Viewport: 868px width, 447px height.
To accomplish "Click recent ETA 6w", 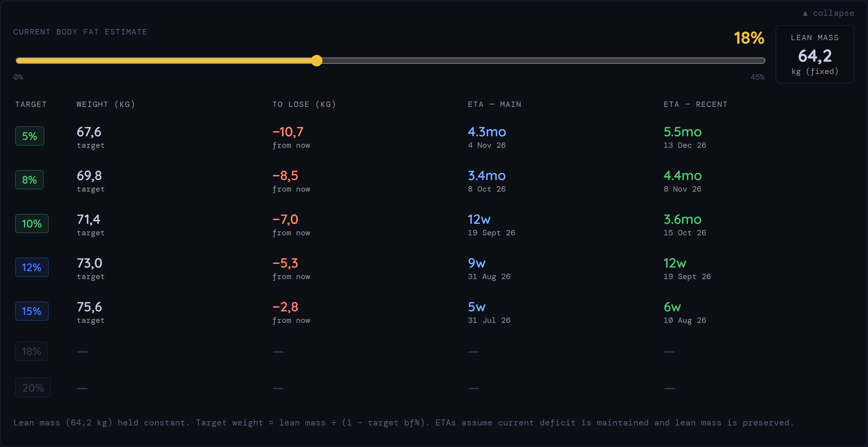I will tap(672, 307).
